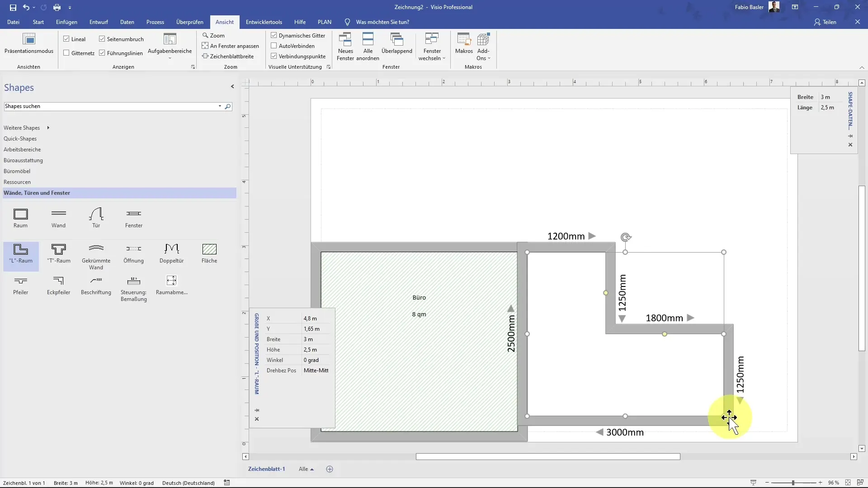The height and width of the screenshot is (488, 868).
Task: Click zoom out minus on status bar
Action: [x=767, y=483]
